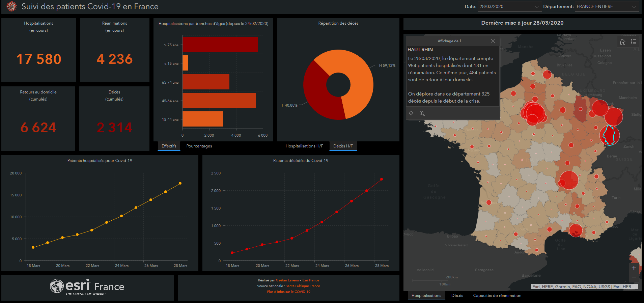This screenshot has width=644, height=303.
Task: Switch to the Pourcentages tab
Action: (x=199, y=146)
